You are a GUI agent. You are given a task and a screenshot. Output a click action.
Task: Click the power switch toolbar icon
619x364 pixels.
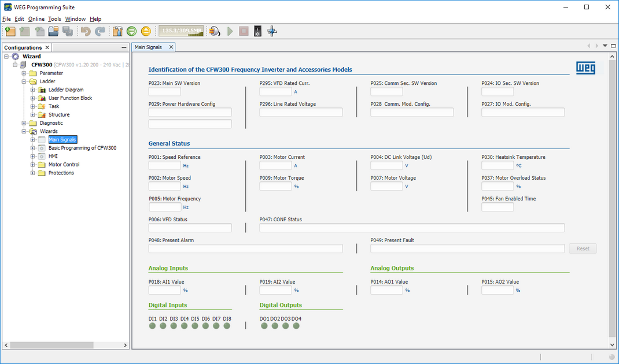(x=257, y=31)
